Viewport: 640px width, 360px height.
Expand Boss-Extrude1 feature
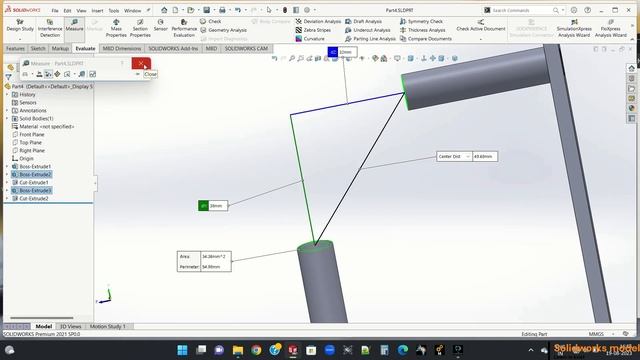coord(7,167)
